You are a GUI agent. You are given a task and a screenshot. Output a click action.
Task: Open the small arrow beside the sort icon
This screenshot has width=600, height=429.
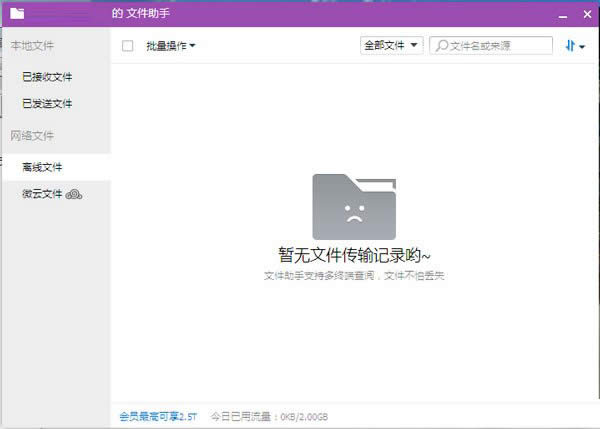tap(582, 47)
